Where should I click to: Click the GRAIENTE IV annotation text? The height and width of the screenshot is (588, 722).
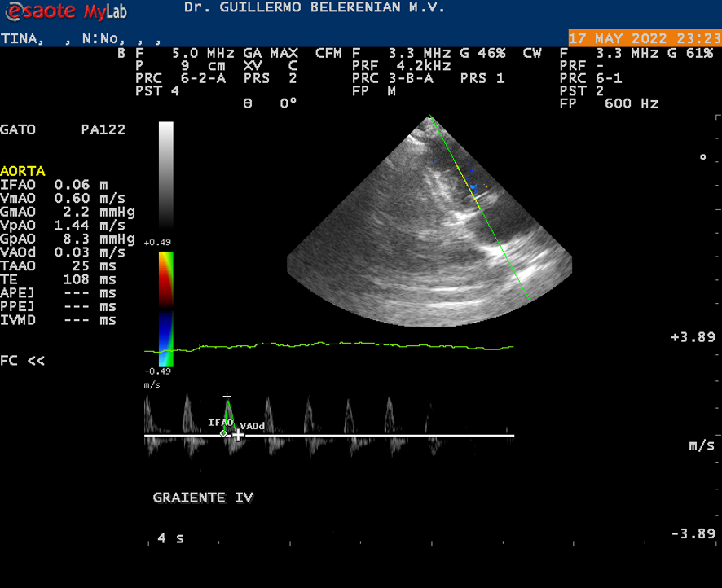203,498
